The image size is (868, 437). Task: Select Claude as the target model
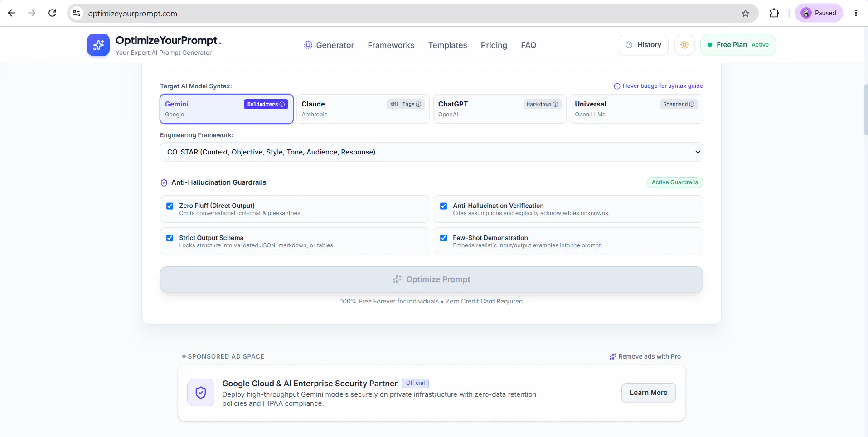363,109
